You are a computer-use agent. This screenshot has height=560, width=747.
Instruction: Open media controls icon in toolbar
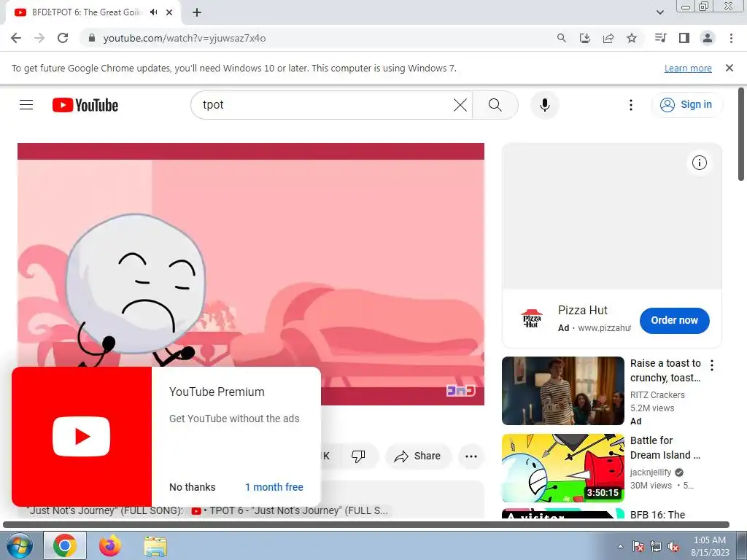click(660, 38)
